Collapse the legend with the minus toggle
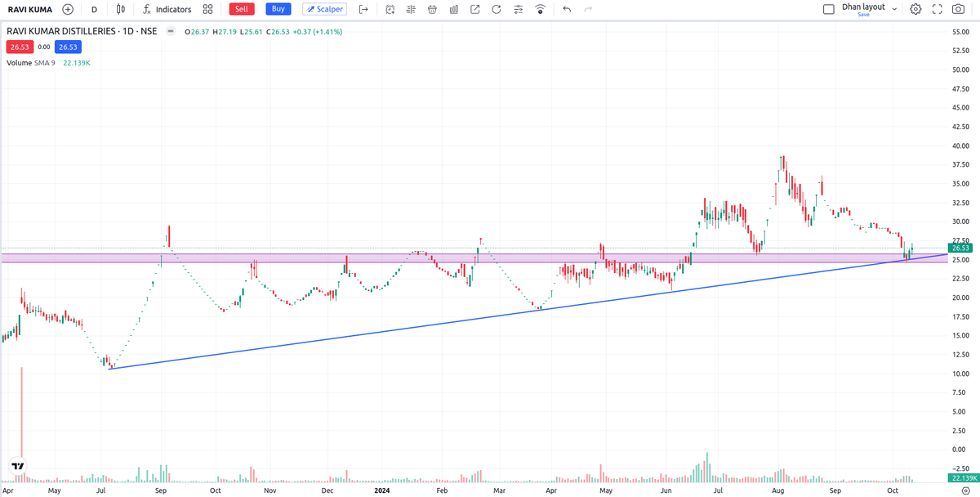 pos(170,31)
